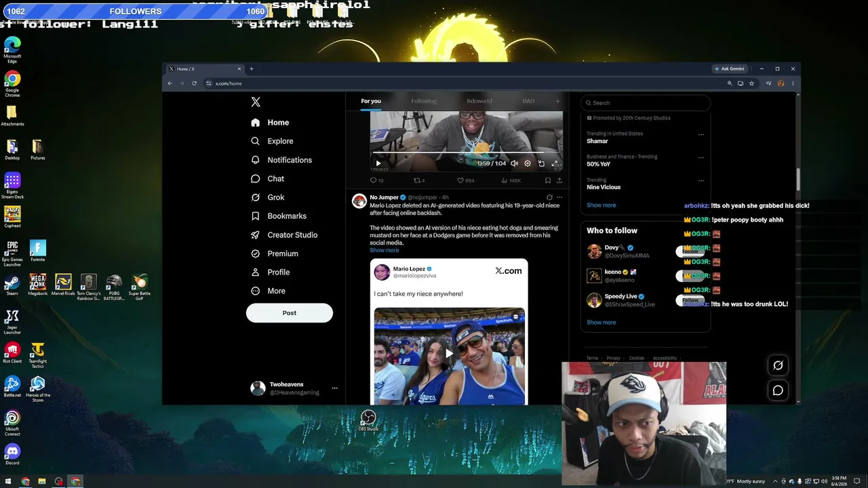This screenshot has height=488, width=868.
Task: View analytics for the video post
Action: tap(511, 181)
